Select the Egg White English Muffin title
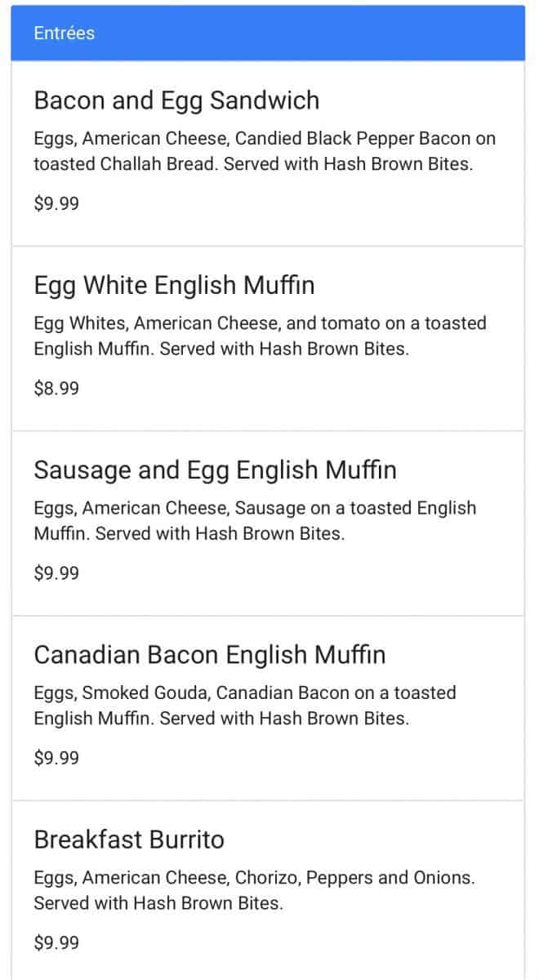The width and height of the screenshot is (539, 980). tap(174, 286)
